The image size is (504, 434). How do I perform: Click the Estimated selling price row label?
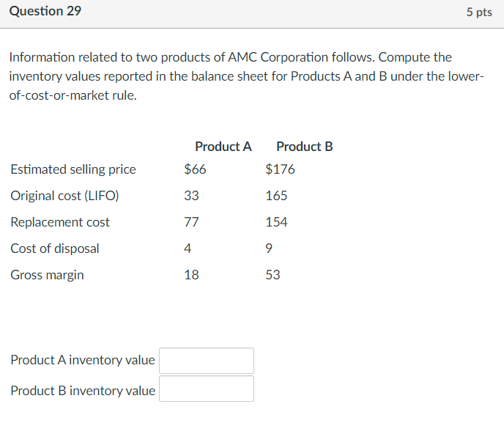click(73, 169)
